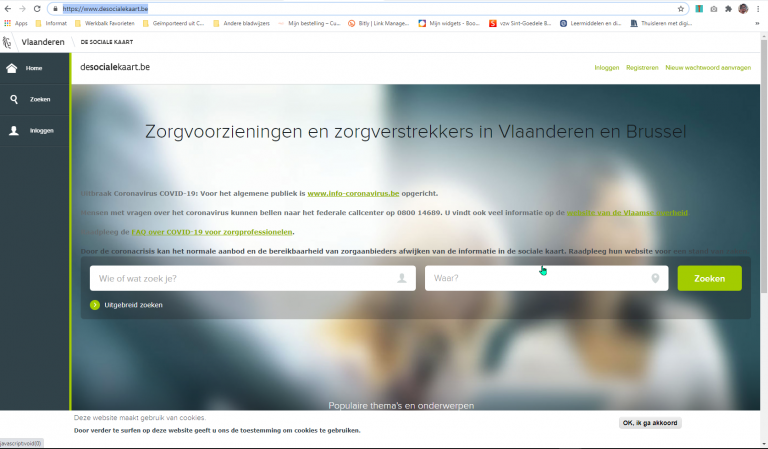Screen dimensions: 768x449
Task: Click the desocialekaart.be site logo
Action: pyautogui.click(x=115, y=67)
